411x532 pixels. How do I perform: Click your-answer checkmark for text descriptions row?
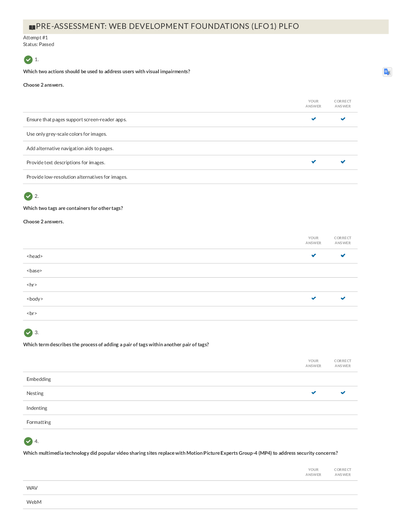click(x=313, y=162)
